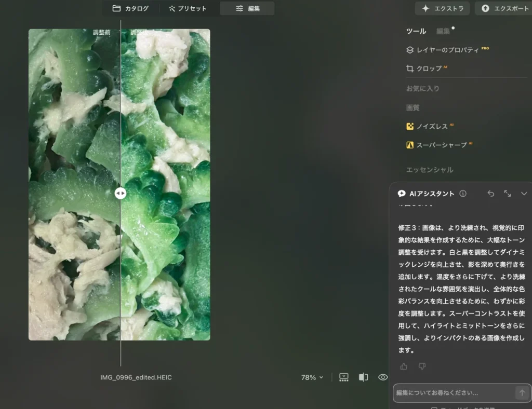532x409 pixels.
Task: Click the undo arrow in AI Assistant
Action: pos(491,194)
